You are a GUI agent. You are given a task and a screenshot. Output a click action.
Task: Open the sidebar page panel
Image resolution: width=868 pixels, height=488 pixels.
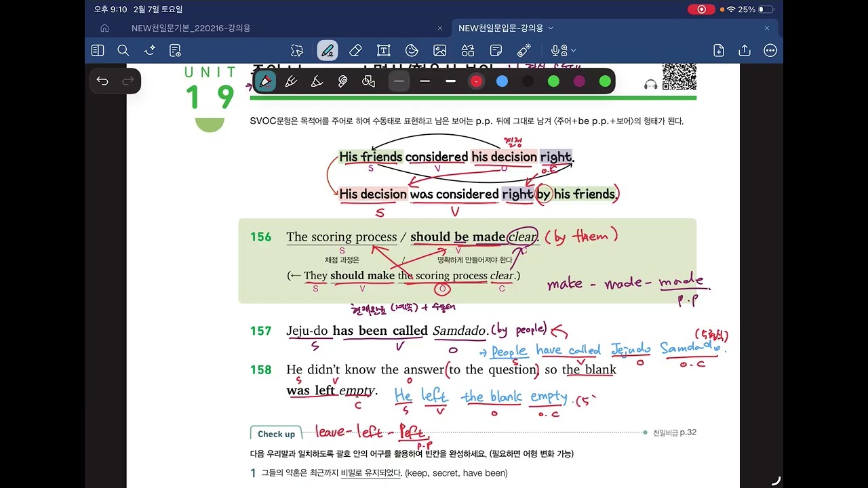click(x=98, y=50)
